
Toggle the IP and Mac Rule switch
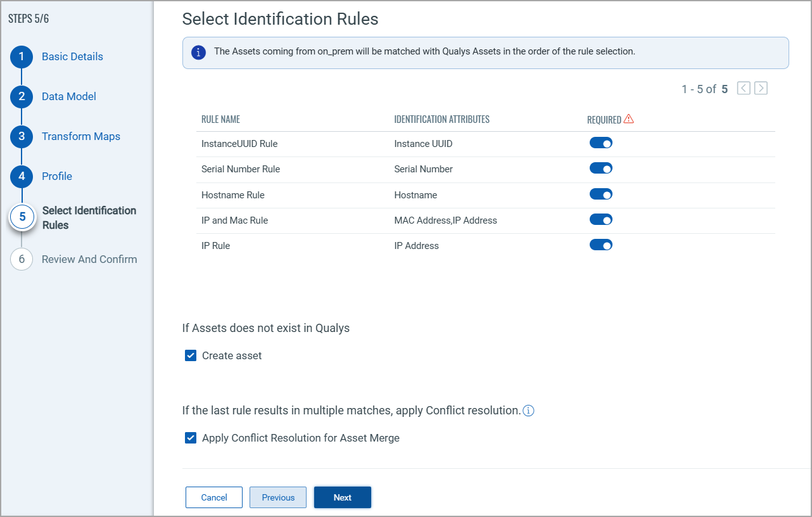(600, 219)
